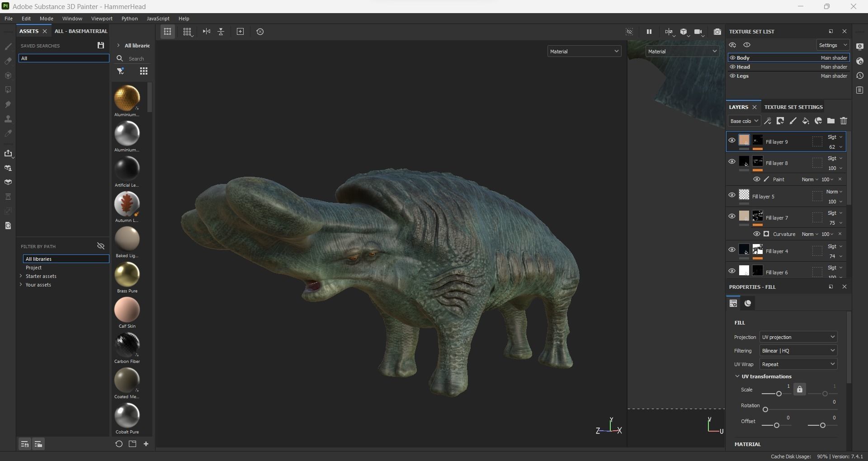868x461 pixels.
Task: Switch assets to grid view icon
Action: (144, 71)
